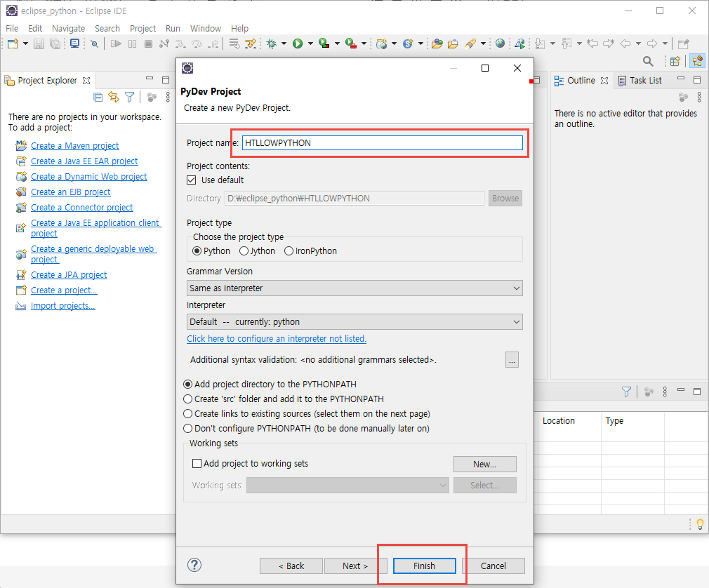Click the Drop to Frame icon
The width and height of the screenshot is (709, 588).
pyautogui.click(x=234, y=44)
